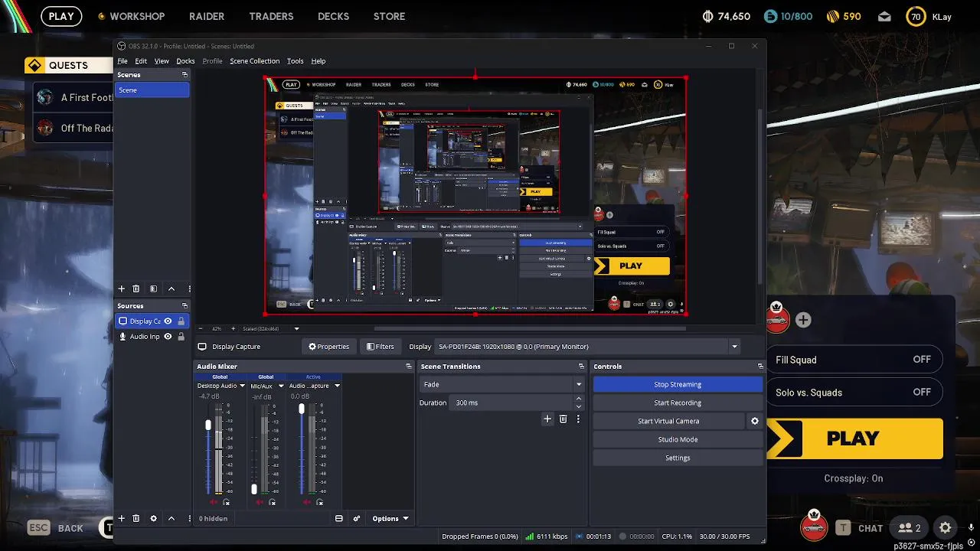The height and width of the screenshot is (551, 980).
Task: Pop out the Audio Mixer dock
Action: 409,367
